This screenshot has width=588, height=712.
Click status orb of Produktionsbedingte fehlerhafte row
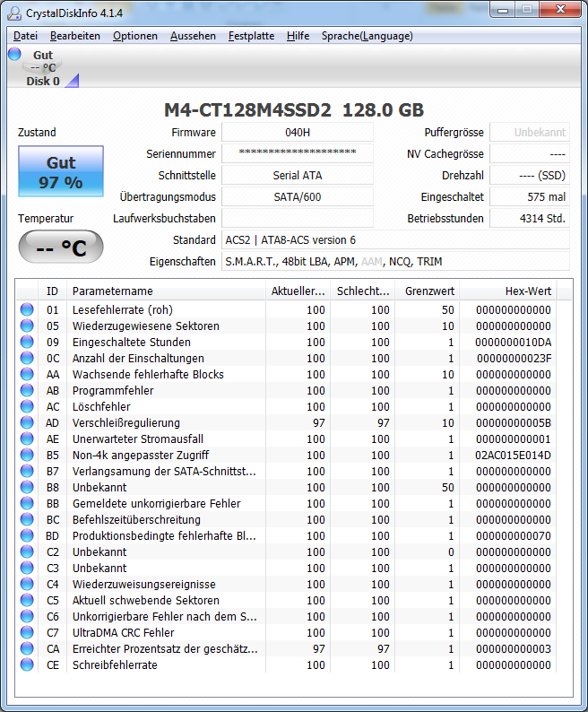(x=27, y=535)
